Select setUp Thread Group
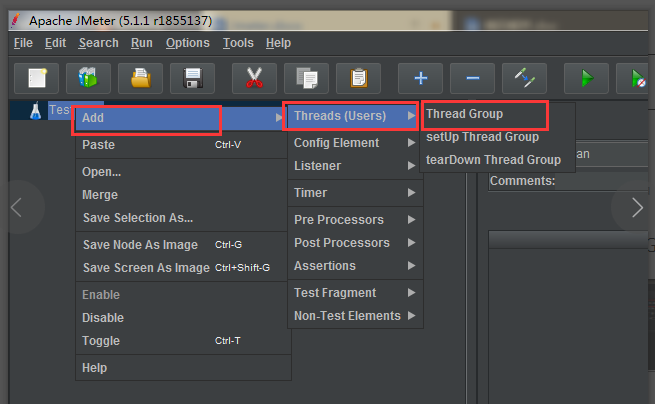Image resolution: width=655 pixels, height=404 pixels. [x=497, y=137]
